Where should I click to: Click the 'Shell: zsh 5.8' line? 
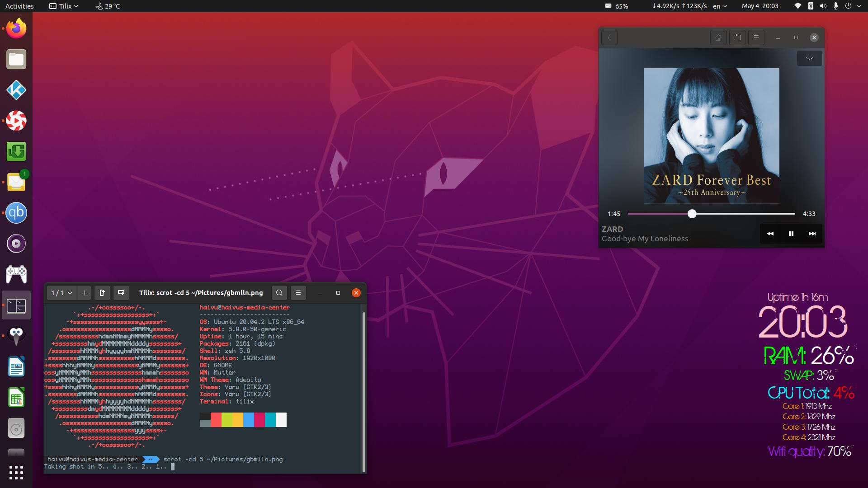coord(225,351)
